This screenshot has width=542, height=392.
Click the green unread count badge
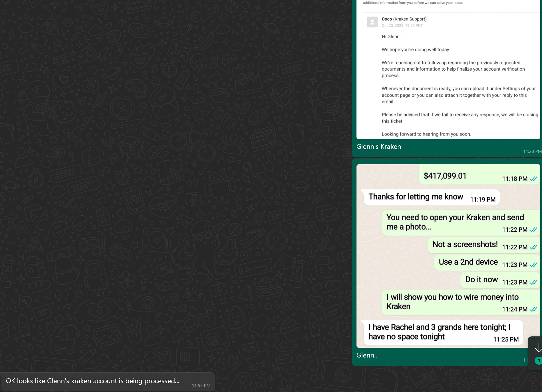538,361
